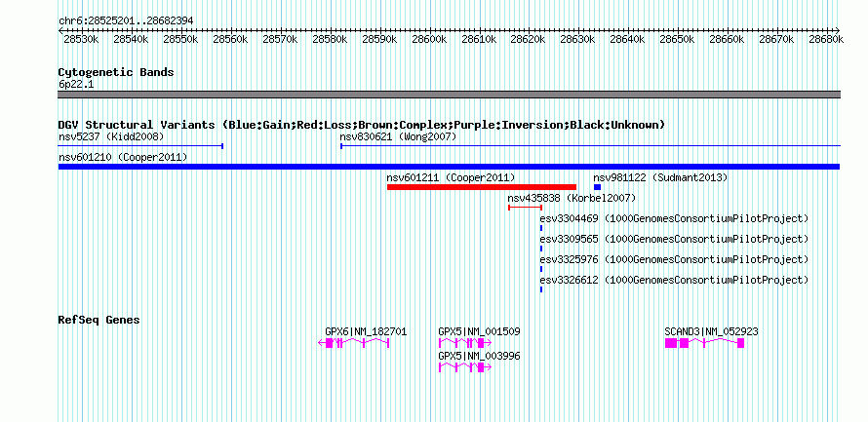The image size is (868, 422).
Task: Click the 28530k ruler tick label
Action: pos(81,39)
